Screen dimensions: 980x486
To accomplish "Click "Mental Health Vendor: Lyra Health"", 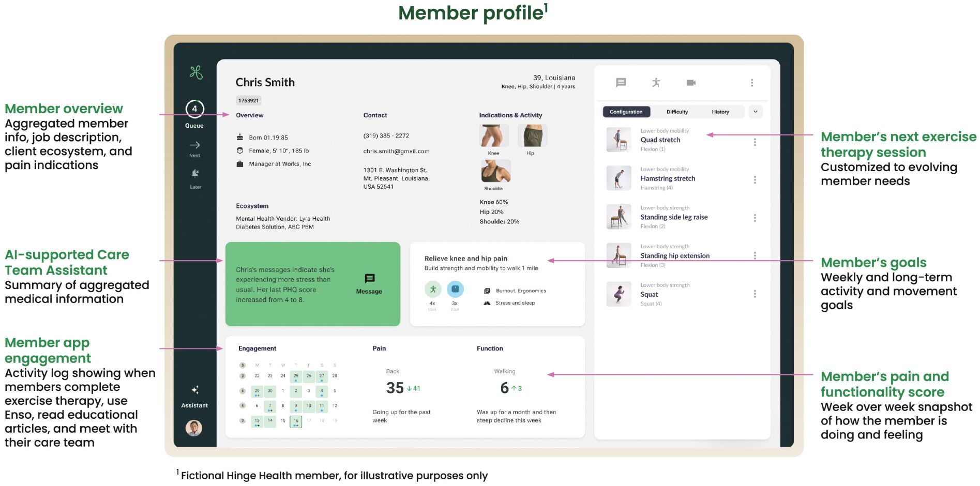I will 283,219.
